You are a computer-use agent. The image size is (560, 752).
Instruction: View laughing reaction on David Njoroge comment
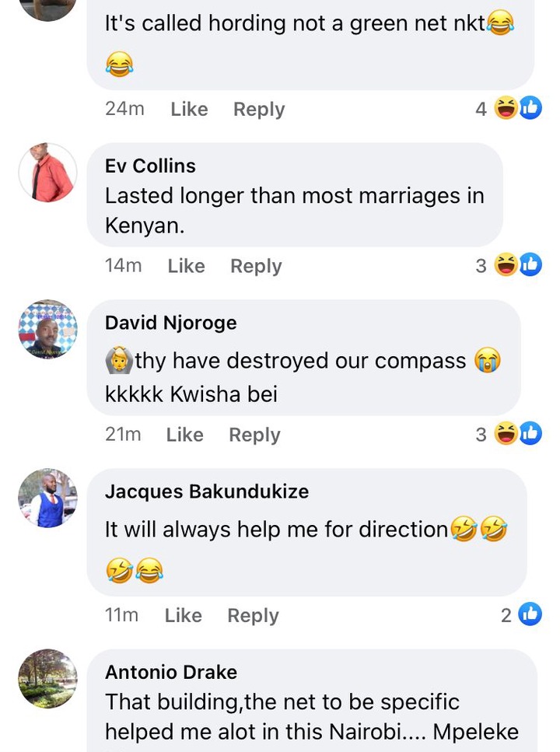pyautogui.click(x=506, y=434)
